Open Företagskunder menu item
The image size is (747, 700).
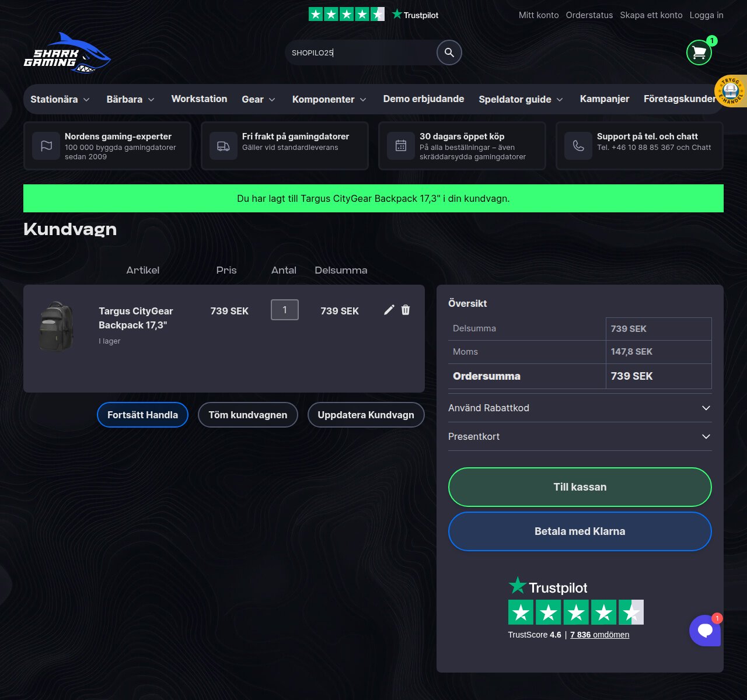(680, 99)
